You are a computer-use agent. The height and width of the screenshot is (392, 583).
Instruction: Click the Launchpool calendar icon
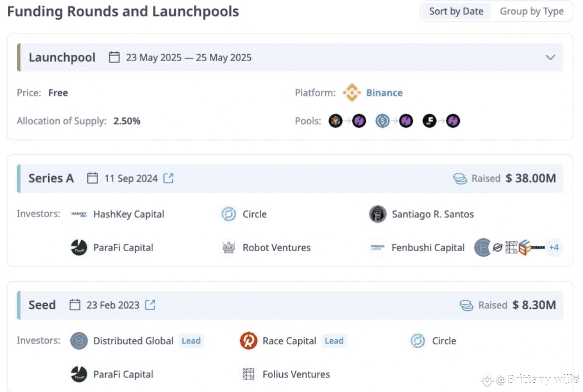tap(114, 57)
